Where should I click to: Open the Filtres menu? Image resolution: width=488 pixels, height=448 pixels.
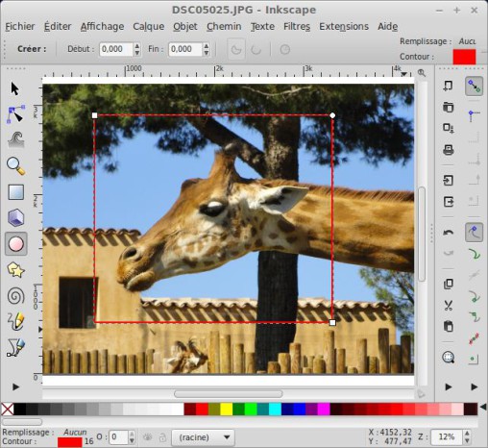point(297,26)
